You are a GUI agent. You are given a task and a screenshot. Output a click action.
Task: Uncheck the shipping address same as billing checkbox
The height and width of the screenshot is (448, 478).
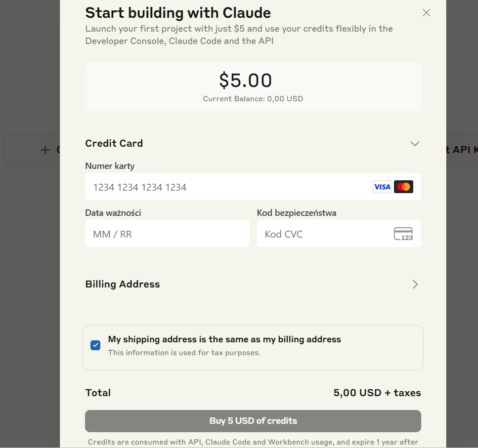(95, 345)
